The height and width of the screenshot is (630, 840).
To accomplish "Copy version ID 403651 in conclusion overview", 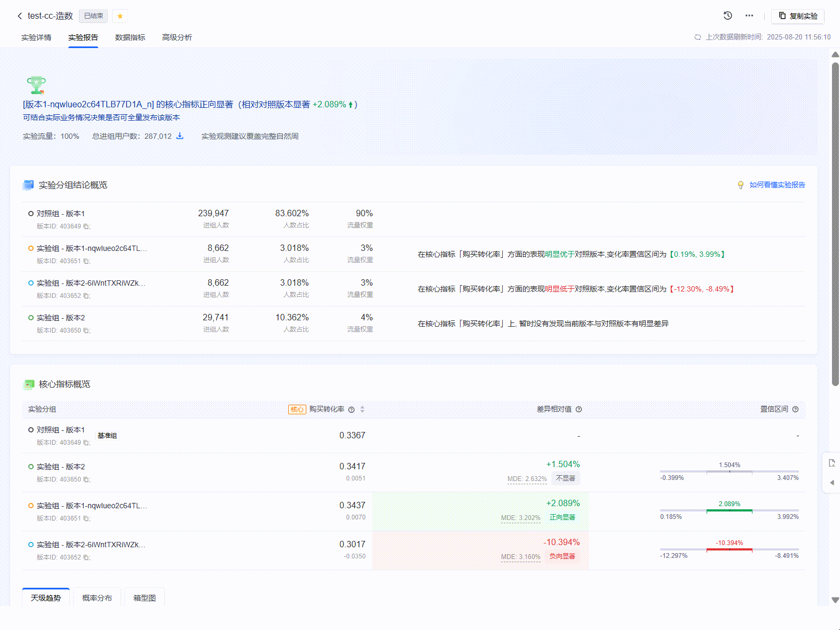I will pyautogui.click(x=86, y=261).
